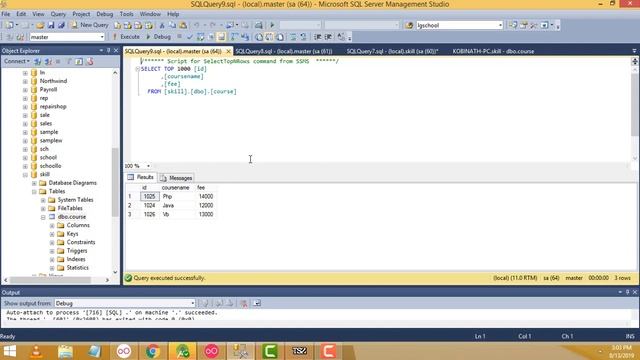Viewport: 640px width, 360px height.
Task: Click the Comment out selected lines icon
Action: [293, 37]
